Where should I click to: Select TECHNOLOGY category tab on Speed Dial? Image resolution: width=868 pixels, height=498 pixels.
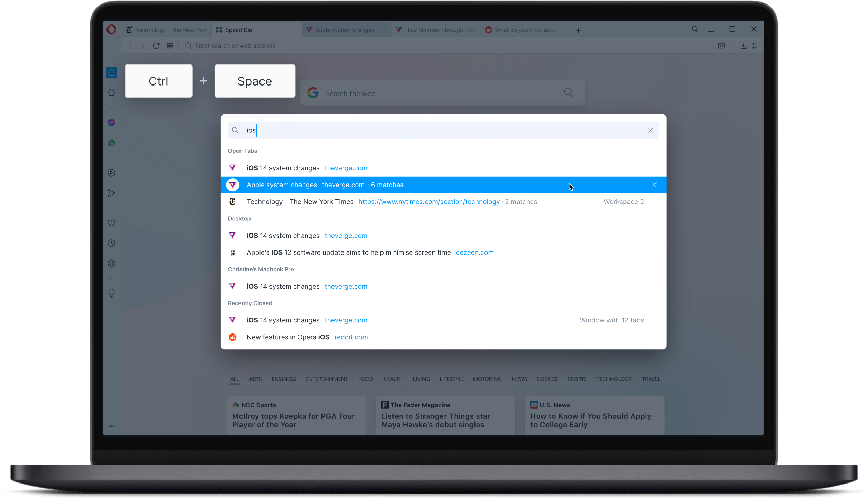613,379
